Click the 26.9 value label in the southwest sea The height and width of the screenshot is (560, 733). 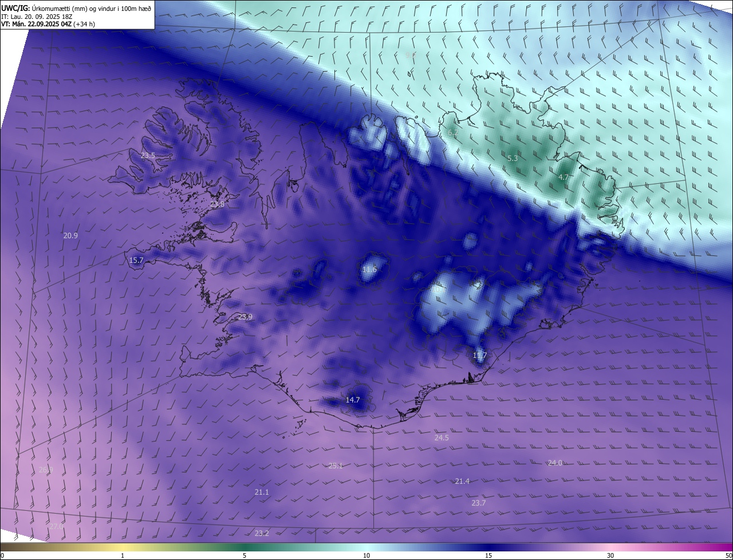coord(46,470)
